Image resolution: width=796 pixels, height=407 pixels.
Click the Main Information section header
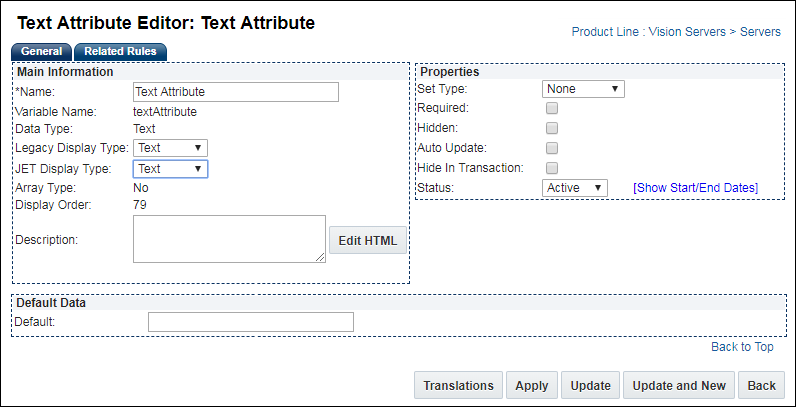[x=65, y=72]
